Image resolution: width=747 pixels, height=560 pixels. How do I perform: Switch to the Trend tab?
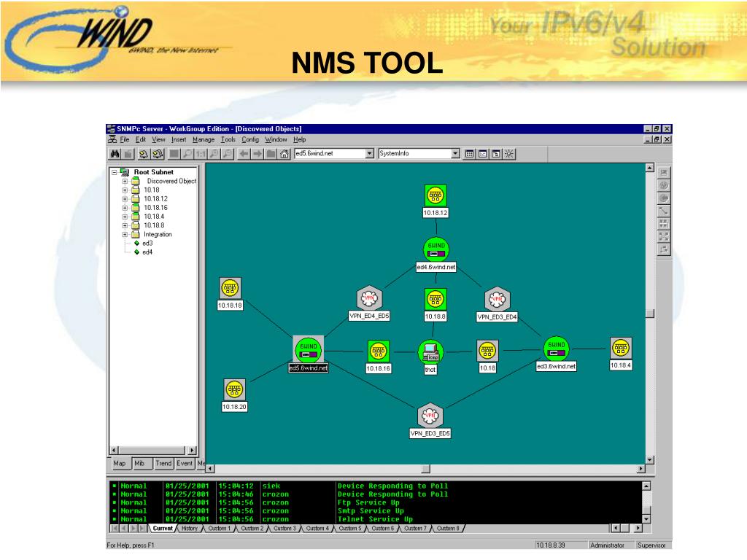(x=163, y=463)
